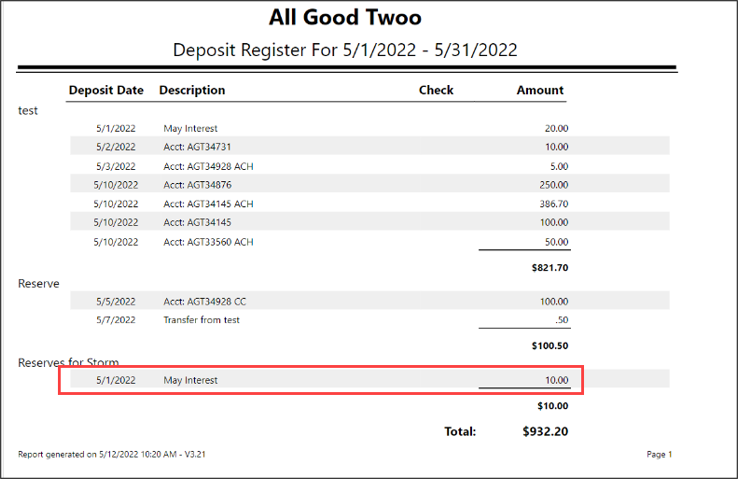Click the Acct: AGT34928 ACH entry
Image resolution: width=738 pixels, height=479 pixels.
[208, 166]
